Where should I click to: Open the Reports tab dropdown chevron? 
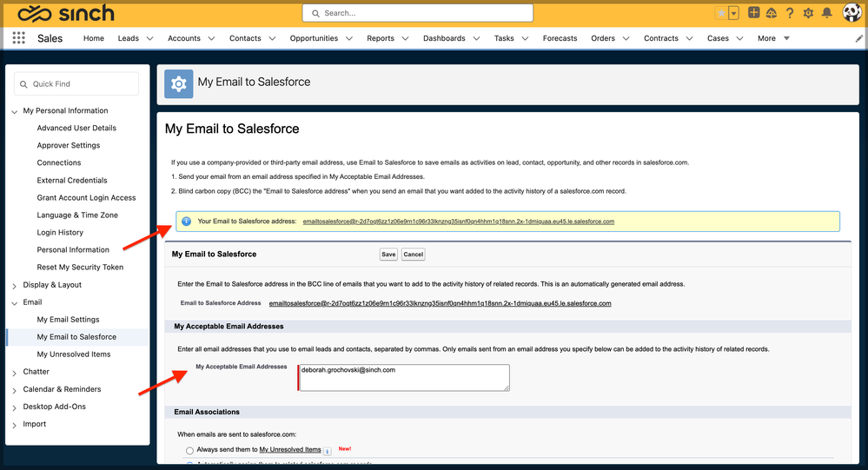[405, 39]
